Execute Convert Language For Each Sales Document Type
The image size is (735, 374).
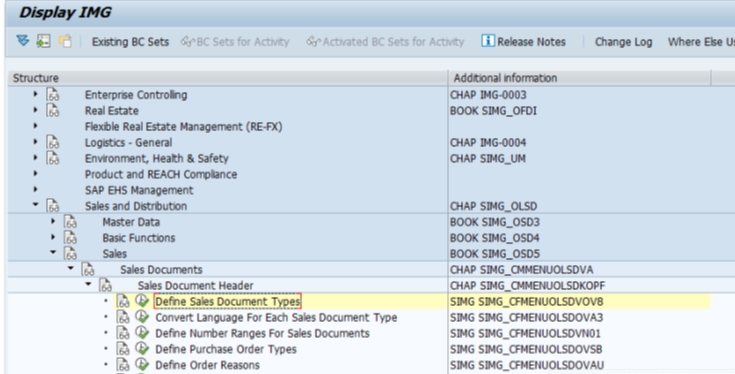point(142,317)
